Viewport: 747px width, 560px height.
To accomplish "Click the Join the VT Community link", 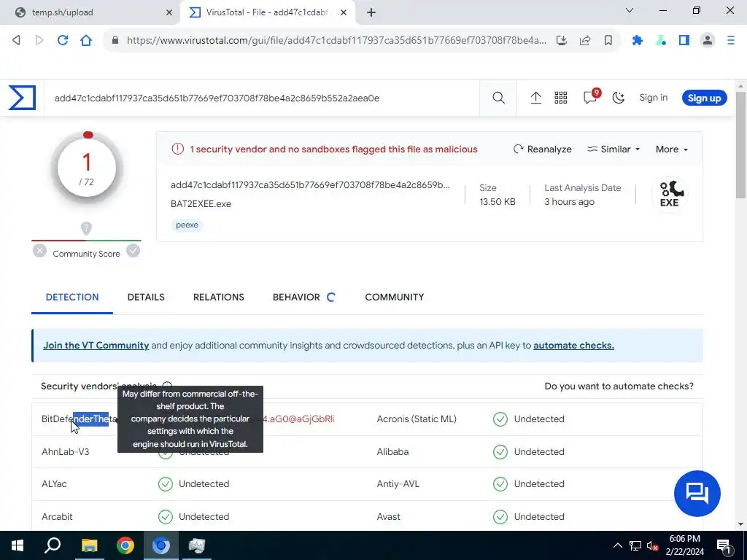I will pyautogui.click(x=96, y=345).
